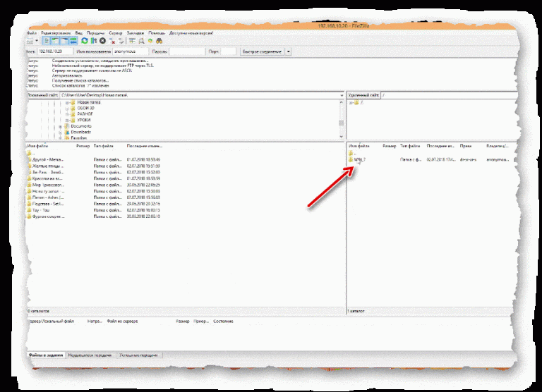
Task: Click the Disconnect from server icon
Action: tap(112, 42)
